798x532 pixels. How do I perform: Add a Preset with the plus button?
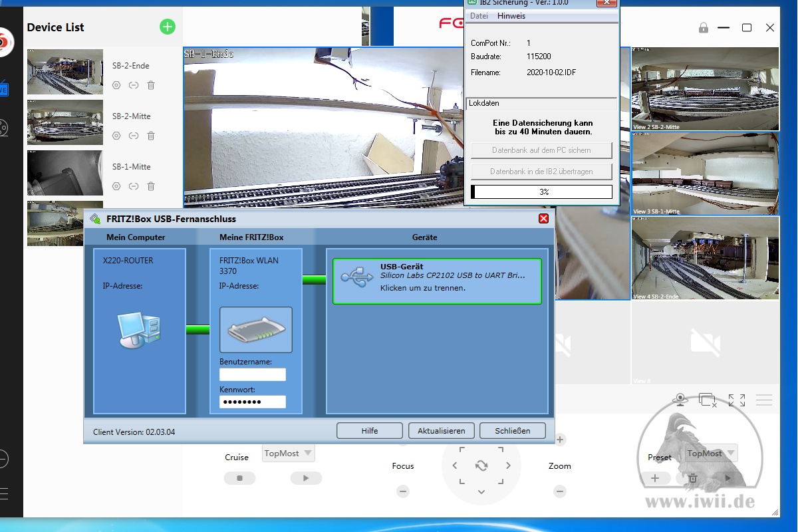(x=656, y=478)
